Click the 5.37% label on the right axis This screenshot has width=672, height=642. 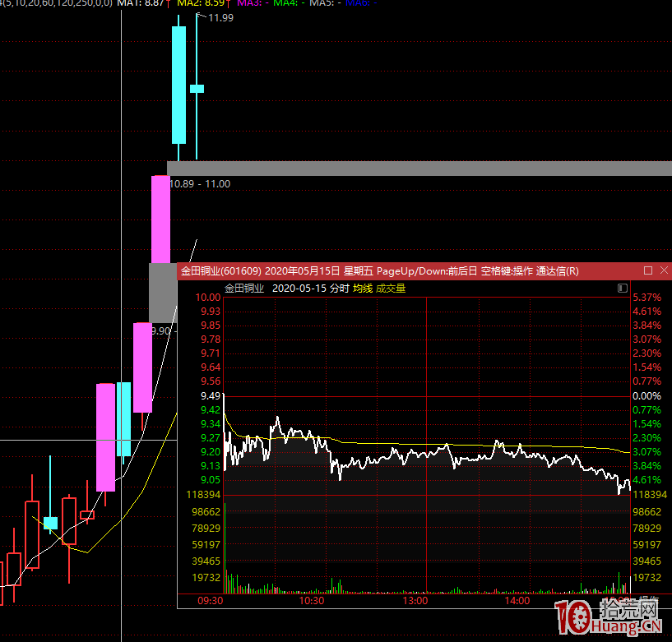click(647, 298)
